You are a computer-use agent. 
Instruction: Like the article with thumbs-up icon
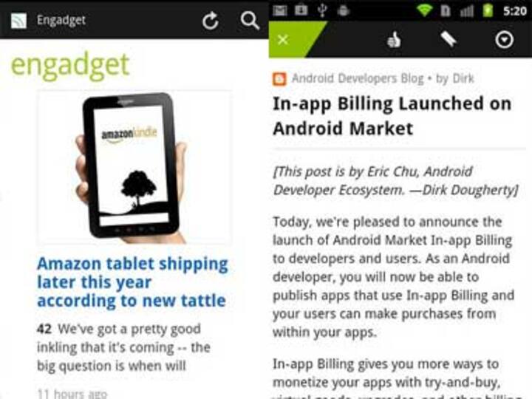point(394,40)
